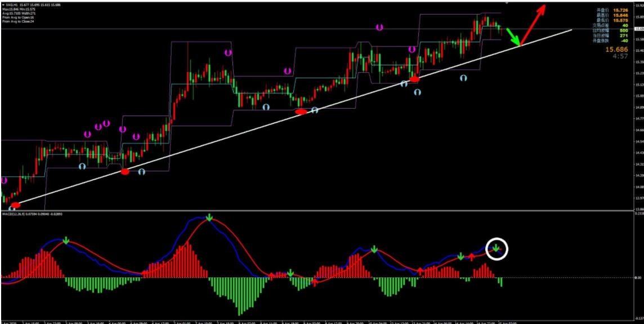Click the triangle icon beside XAG.H1 symbol
The width and height of the screenshot is (644, 324).
[3, 4]
